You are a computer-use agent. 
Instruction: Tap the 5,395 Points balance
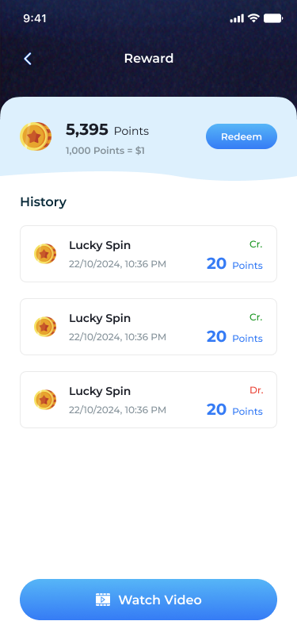coord(107,130)
